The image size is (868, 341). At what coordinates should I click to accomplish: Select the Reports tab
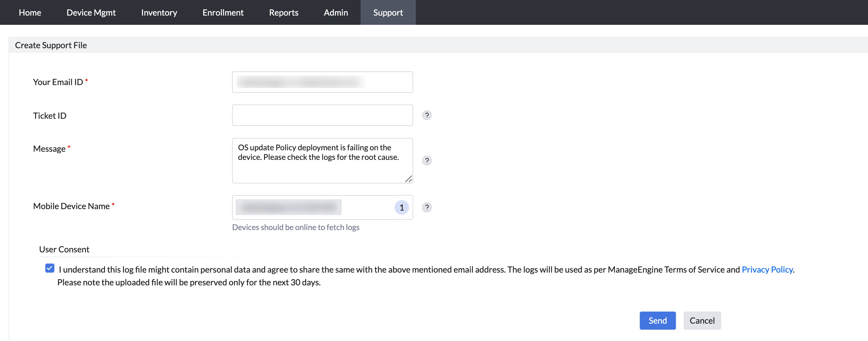(x=284, y=12)
